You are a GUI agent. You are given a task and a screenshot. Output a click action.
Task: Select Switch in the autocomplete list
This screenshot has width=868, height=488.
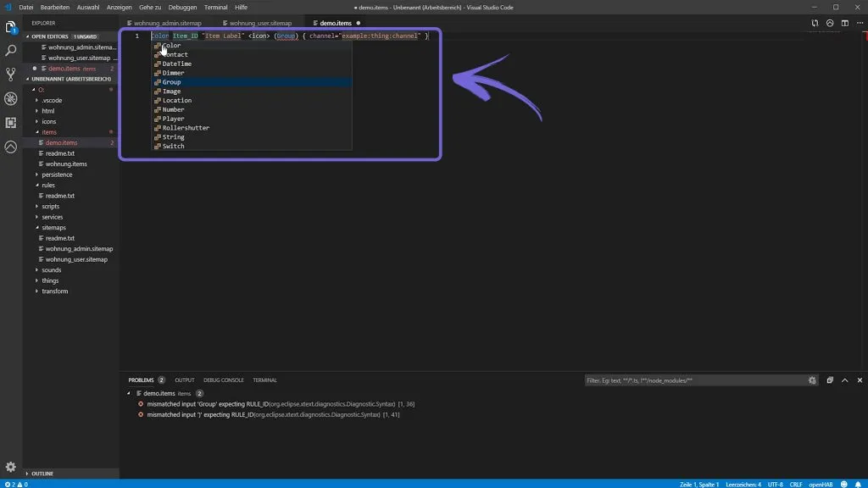point(252,146)
